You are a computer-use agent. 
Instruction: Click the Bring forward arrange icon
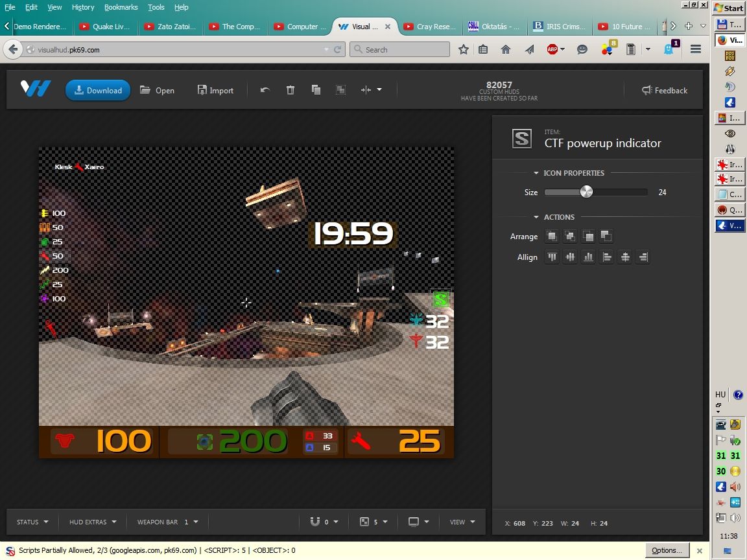(x=570, y=236)
